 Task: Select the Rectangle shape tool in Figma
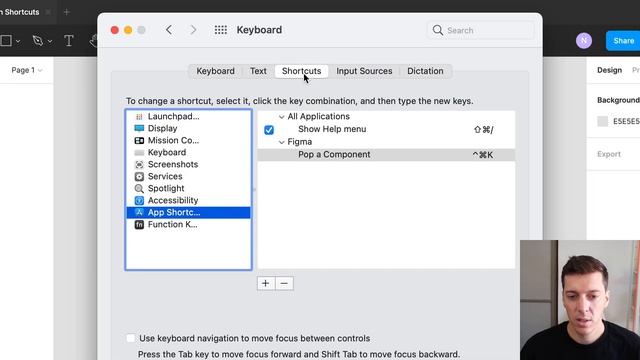[x=6, y=41]
